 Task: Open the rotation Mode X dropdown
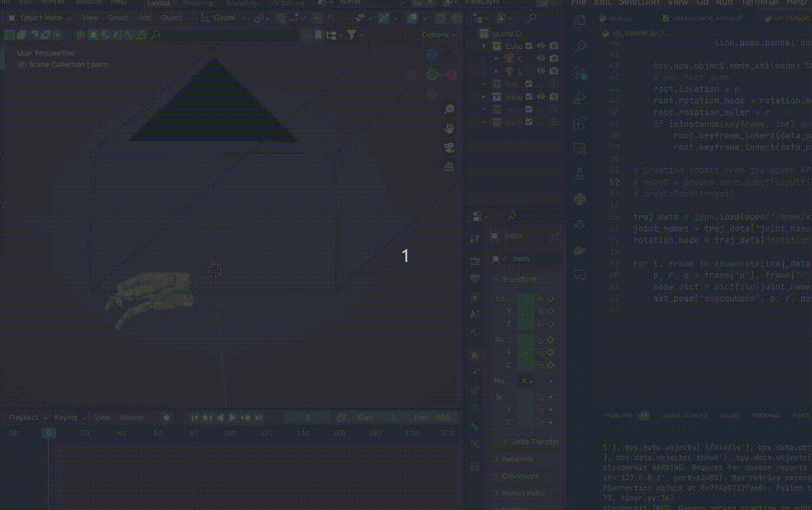click(527, 381)
